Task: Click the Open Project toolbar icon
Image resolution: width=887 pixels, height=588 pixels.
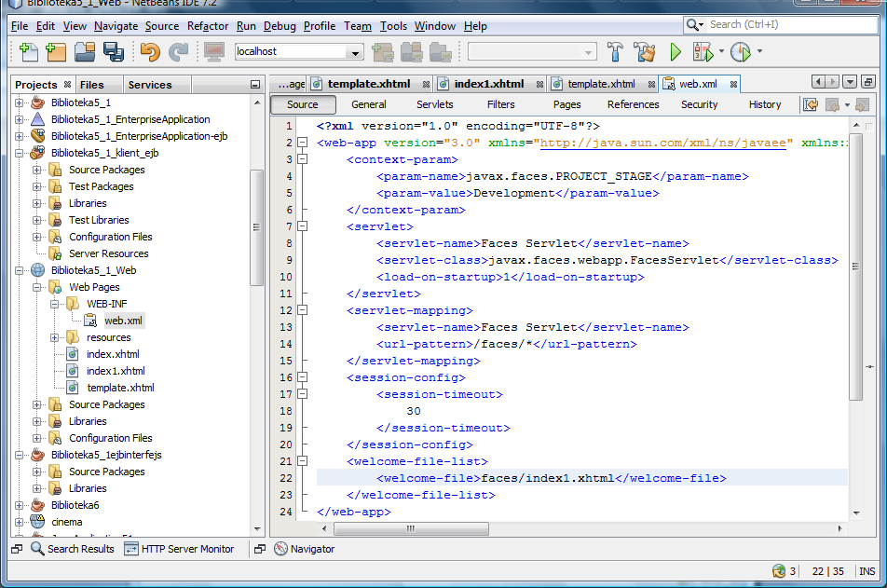Action: pyautogui.click(x=85, y=52)
